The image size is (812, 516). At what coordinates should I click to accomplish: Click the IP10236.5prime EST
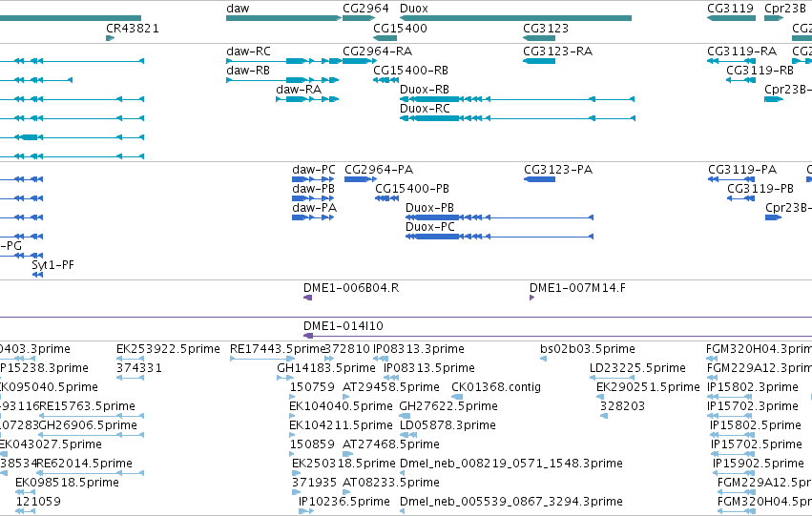(306, 511)
